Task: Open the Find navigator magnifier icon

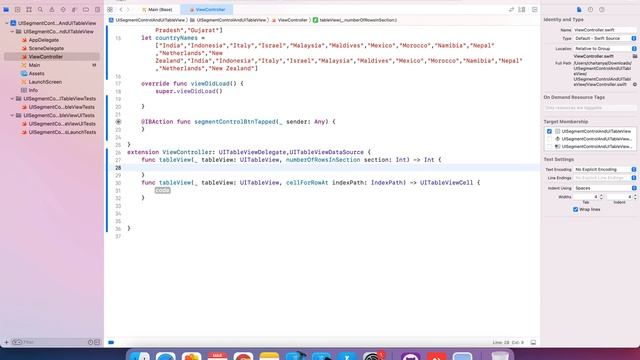Action: pyautogui.click(x=40, y=9)
